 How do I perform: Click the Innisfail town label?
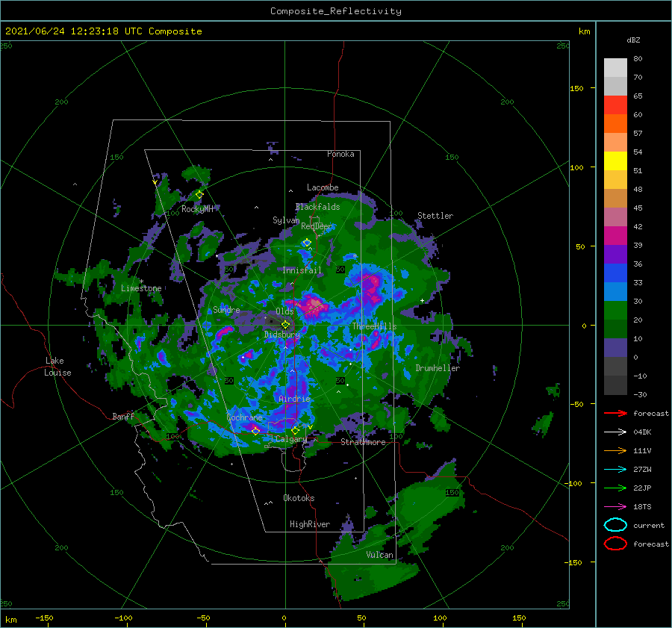click(x=302, y=270)
